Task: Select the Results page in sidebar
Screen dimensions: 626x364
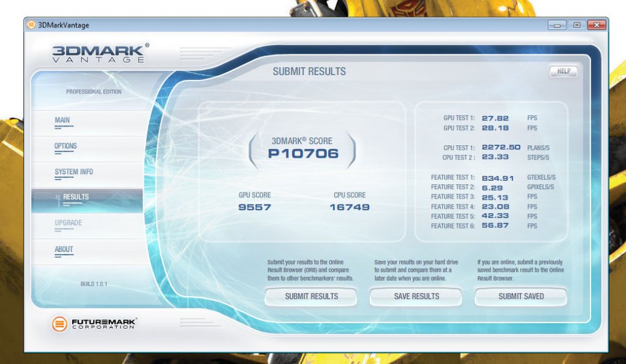Action: click(87, 200)
